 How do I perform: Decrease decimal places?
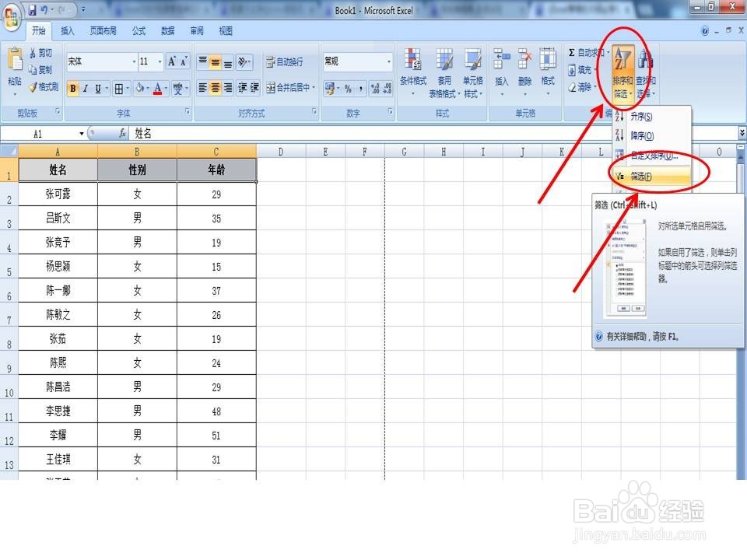pyautogui.click(x=387, y=88)
